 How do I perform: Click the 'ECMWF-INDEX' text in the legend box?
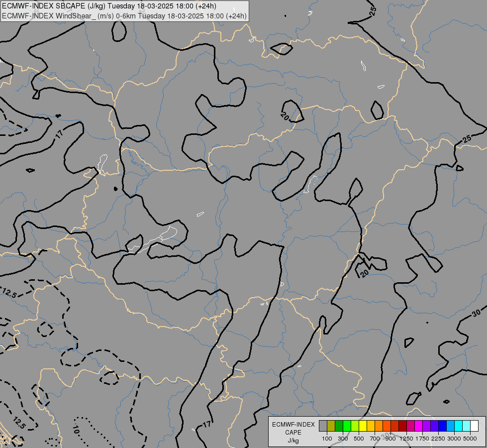pos(293,425)
